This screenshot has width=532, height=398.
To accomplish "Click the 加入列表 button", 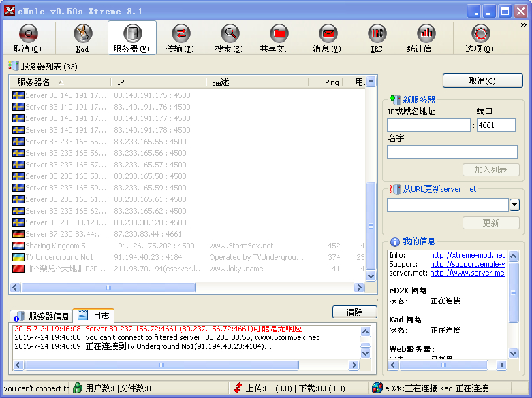I will click(x=490, y=170).
